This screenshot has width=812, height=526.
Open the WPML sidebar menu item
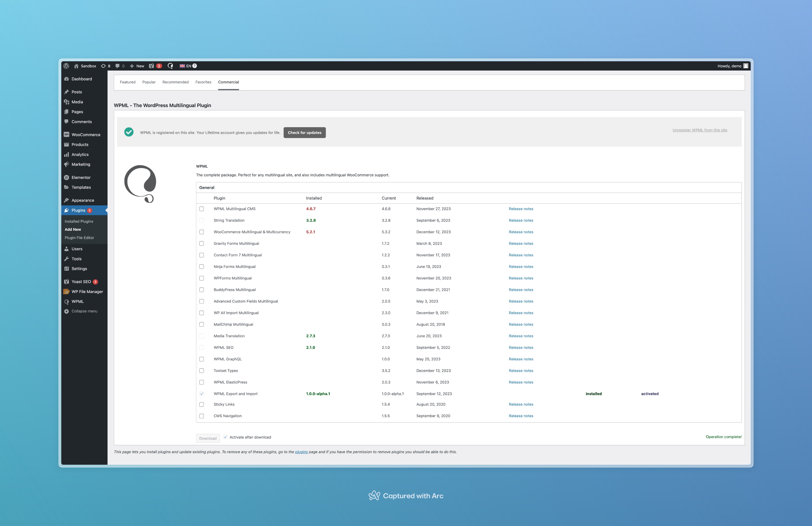tap(84, 302)
